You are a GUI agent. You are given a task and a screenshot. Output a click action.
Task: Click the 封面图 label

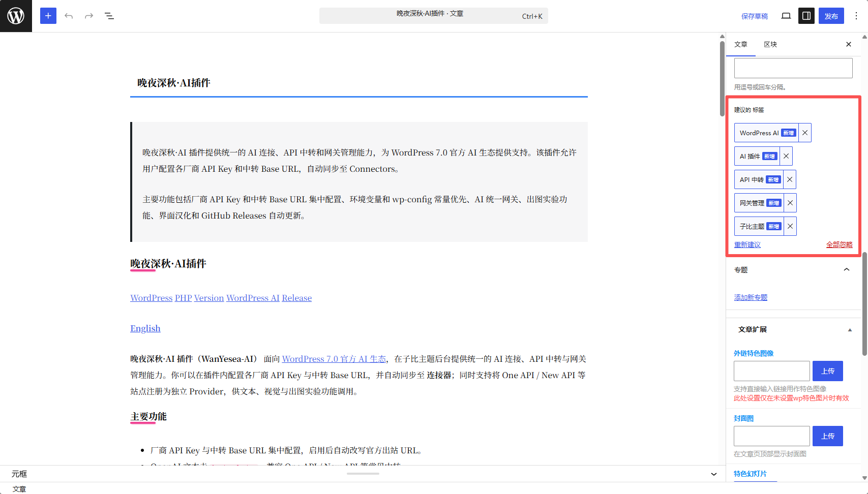743,418
